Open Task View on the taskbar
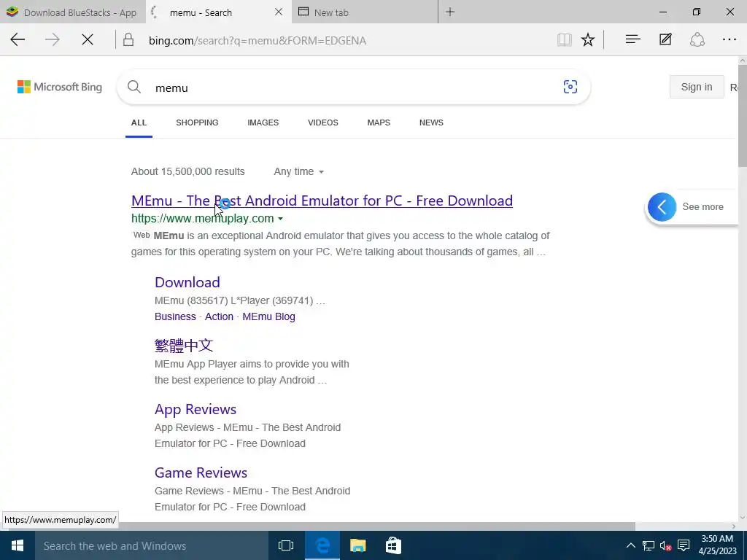Image resolution: width=747 pixels, height=560 pixels. 286,545
